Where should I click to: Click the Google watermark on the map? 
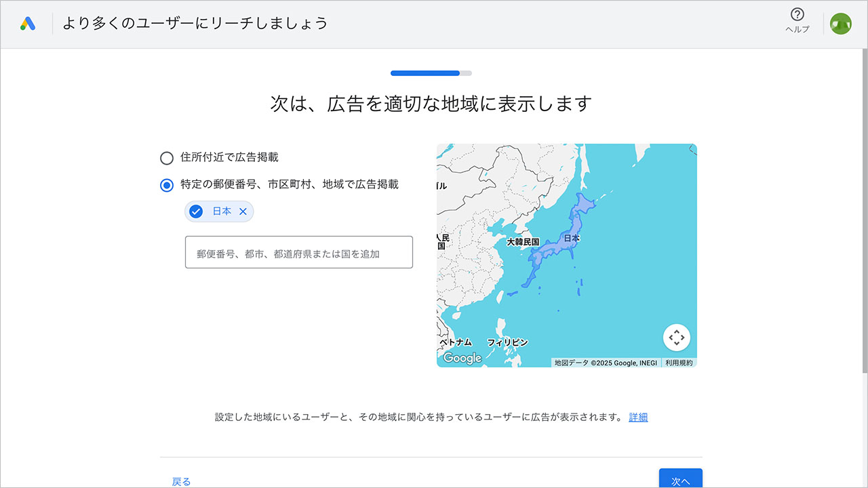pos(462,359)
